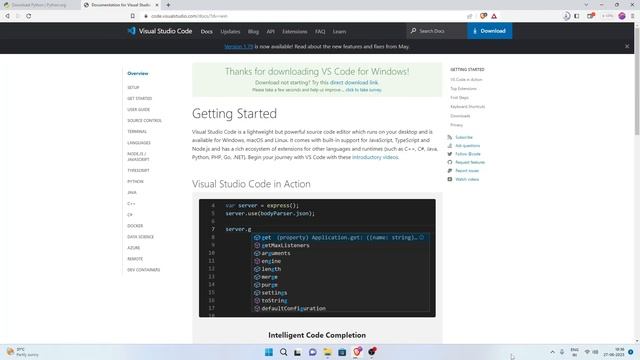
Task: Expand the GET STARTED sidebar section
Action: 140,99
